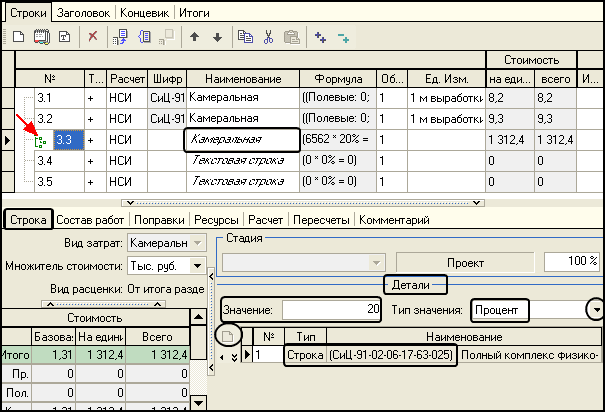Switch to the Заголовок tab
Image resolution: width=605 pixels, height=412 pixels.
pos(84,13)
